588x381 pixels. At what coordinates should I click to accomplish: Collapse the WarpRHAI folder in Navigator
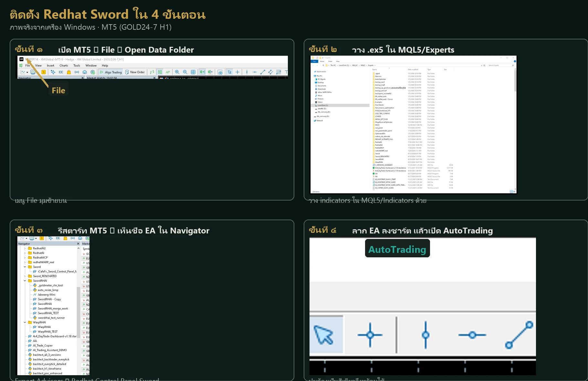pyautogui.click(x=25, y=322)
